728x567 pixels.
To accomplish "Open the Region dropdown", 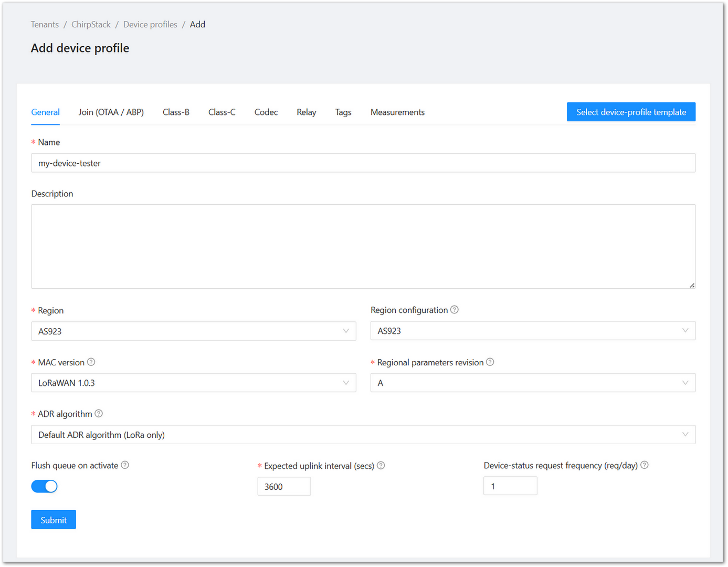I will 193,331.
